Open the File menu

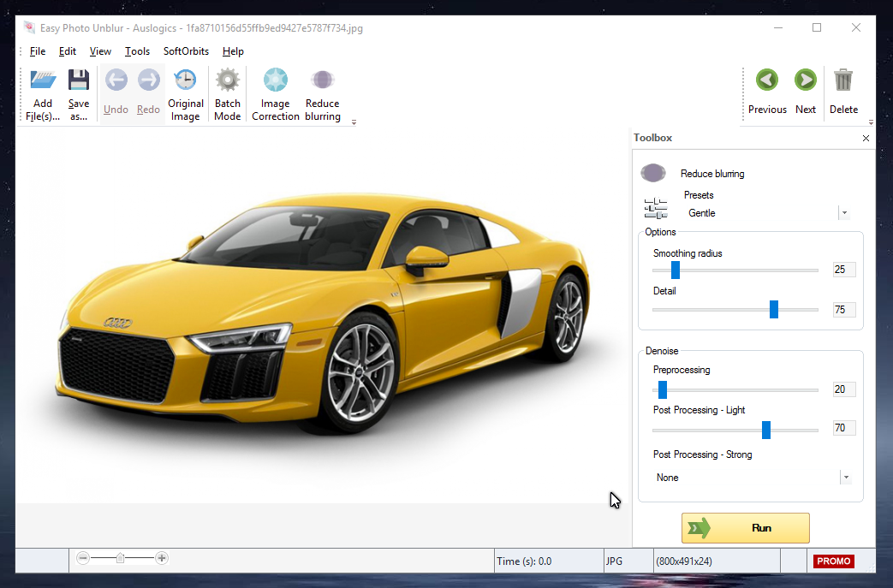[x=38, y=51]
